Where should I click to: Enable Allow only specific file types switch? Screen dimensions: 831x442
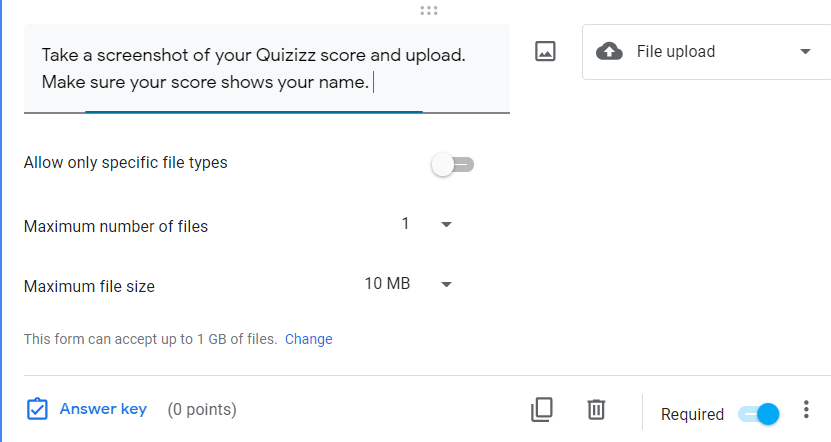click(x=453, y=164)
